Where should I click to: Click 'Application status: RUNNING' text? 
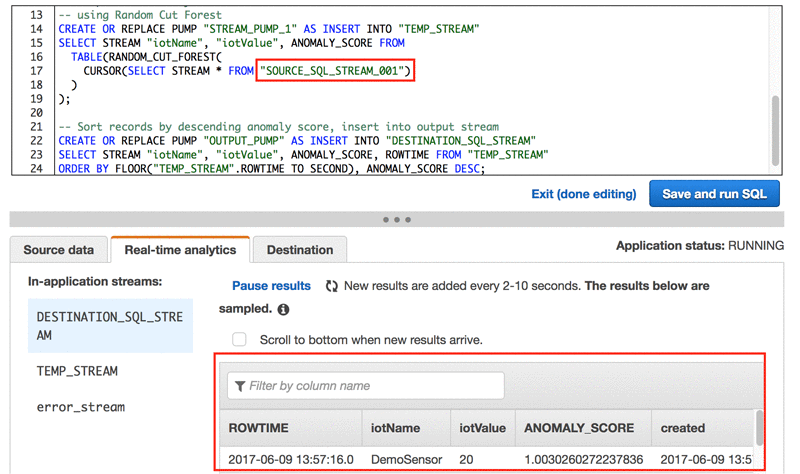[x=699, y=246]
